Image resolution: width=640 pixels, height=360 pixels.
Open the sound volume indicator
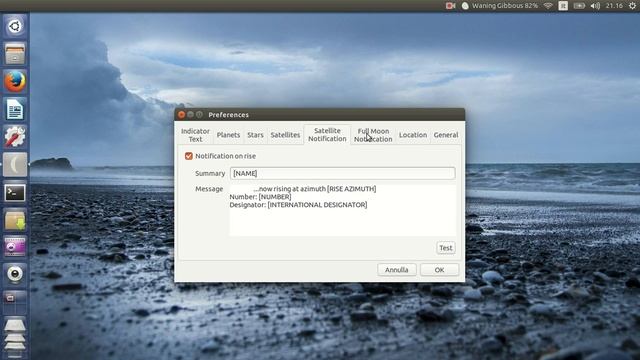click(x=596, y=6)
